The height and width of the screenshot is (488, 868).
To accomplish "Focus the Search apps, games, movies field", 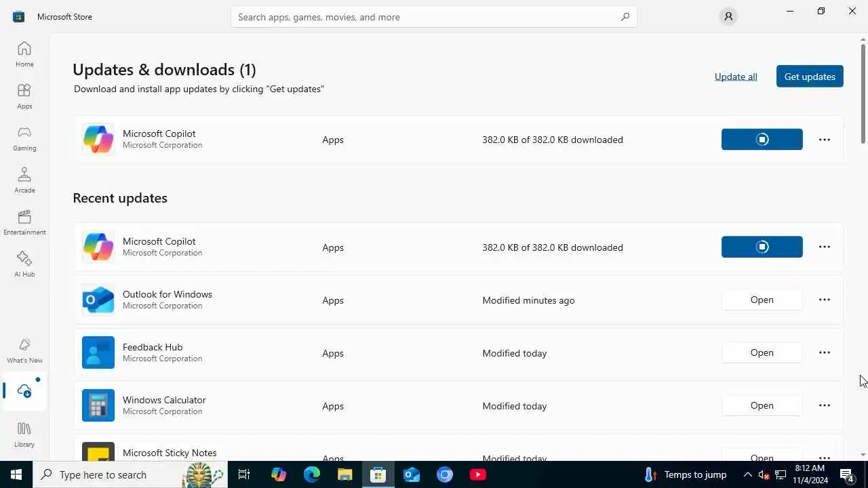I will point(434,17).
